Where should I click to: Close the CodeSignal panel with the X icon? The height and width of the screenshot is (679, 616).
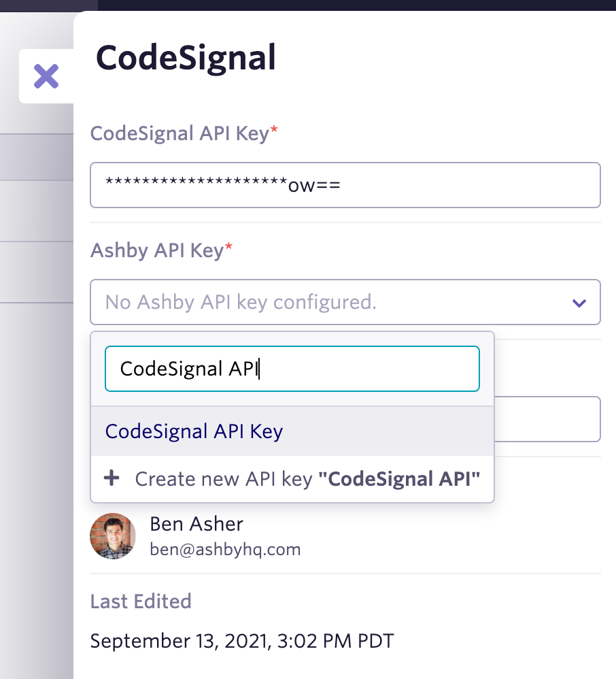coord(46,76)
